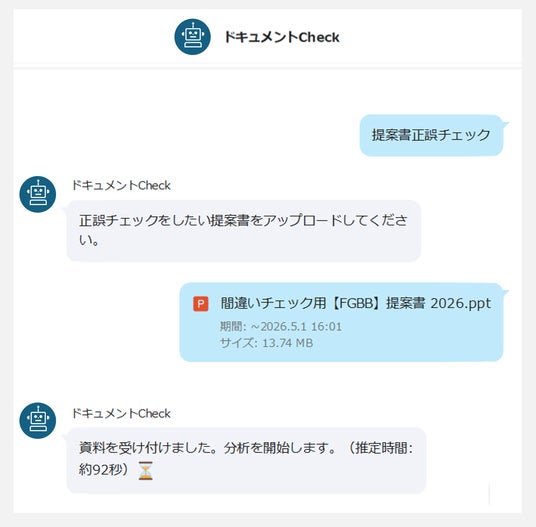Select the 提案書正誤チェック message bubble
This screenshot has width=536, height=527.
(431, 135)
